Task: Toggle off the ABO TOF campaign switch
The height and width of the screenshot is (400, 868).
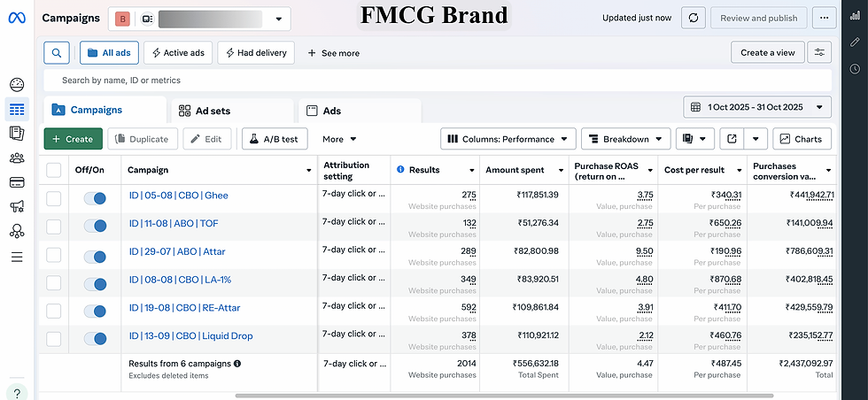Action: click(96, 227)
